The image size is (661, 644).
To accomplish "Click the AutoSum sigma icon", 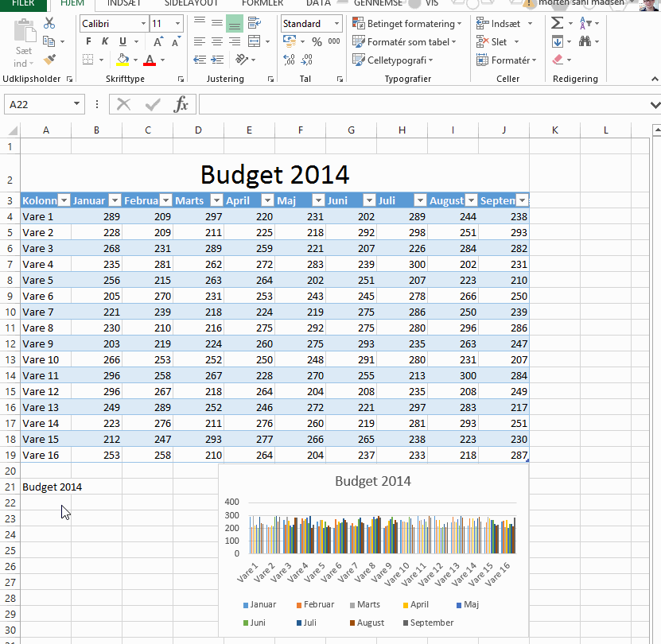I will pyautogui.click(x=558, y=24).
